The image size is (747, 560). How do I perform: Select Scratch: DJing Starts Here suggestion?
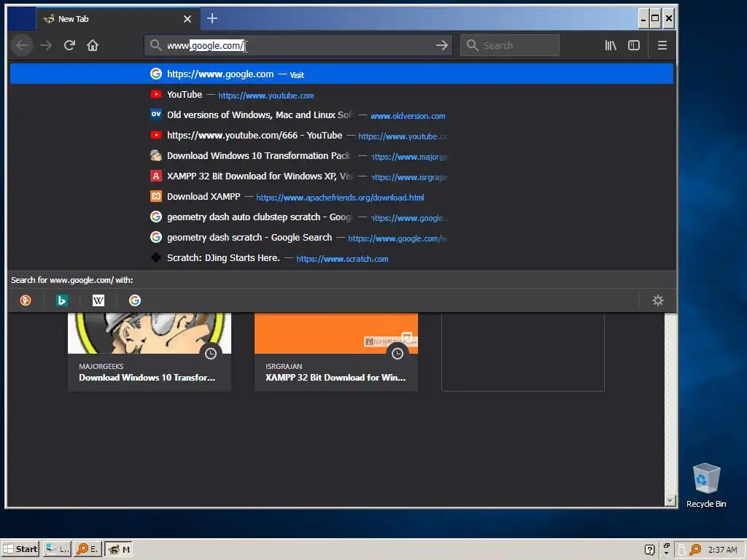click(x=341, y=258)
